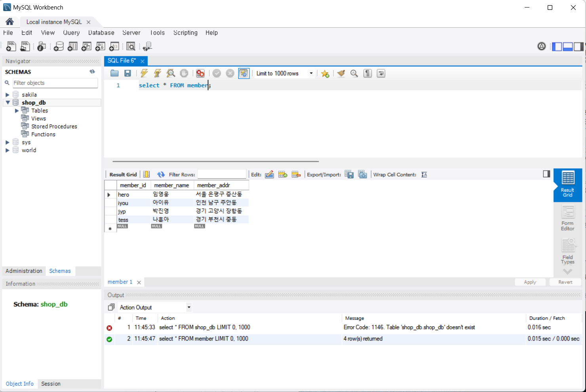Open a SQL script file in new tab
The height and width of the screenshot is (392, 586).
point(25,46)
